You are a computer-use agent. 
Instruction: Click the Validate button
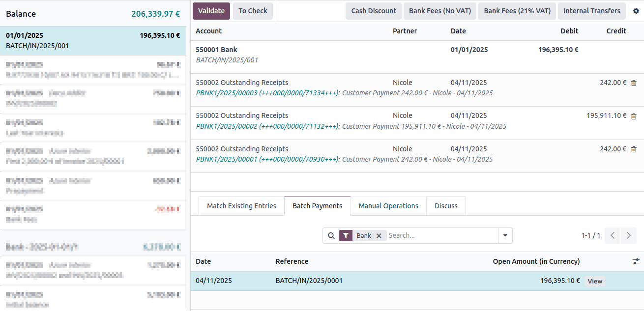point(211,11)
